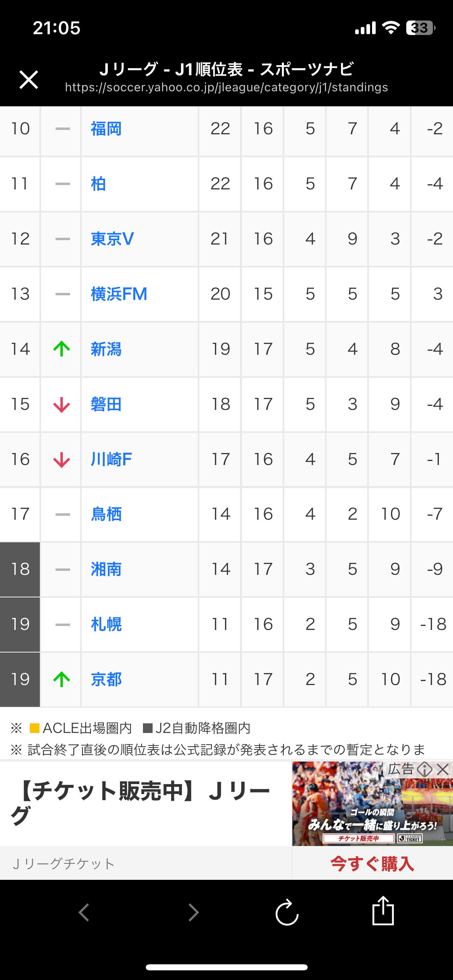The width and height of the screenshot is (453, 980).
Task: Tap the ad info icon
Action: (424, 770)
